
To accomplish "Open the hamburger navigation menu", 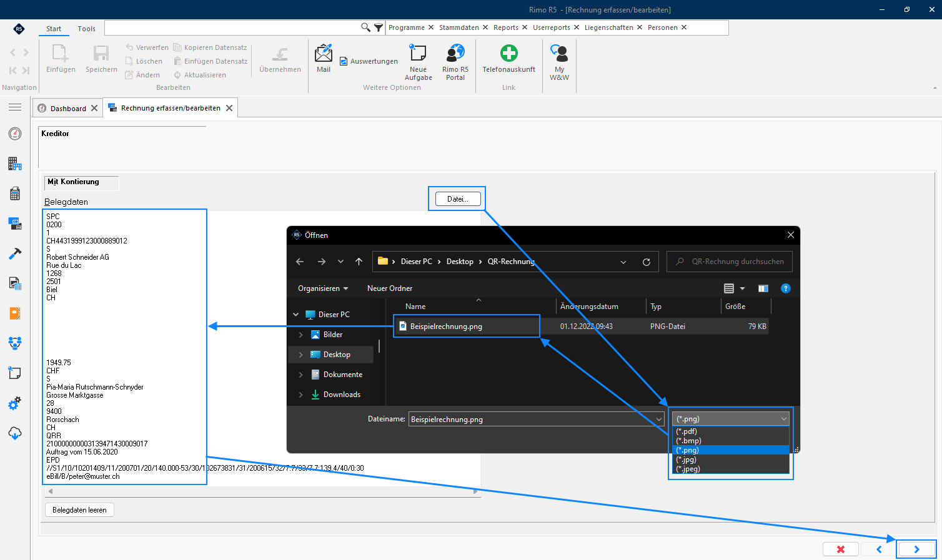I will pos(15,107).
